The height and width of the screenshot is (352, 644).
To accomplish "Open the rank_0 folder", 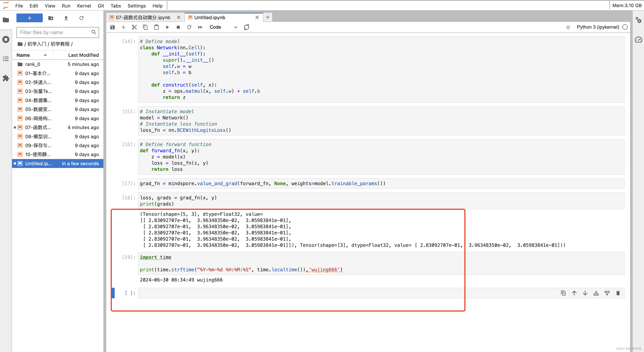I will [58, 64].
